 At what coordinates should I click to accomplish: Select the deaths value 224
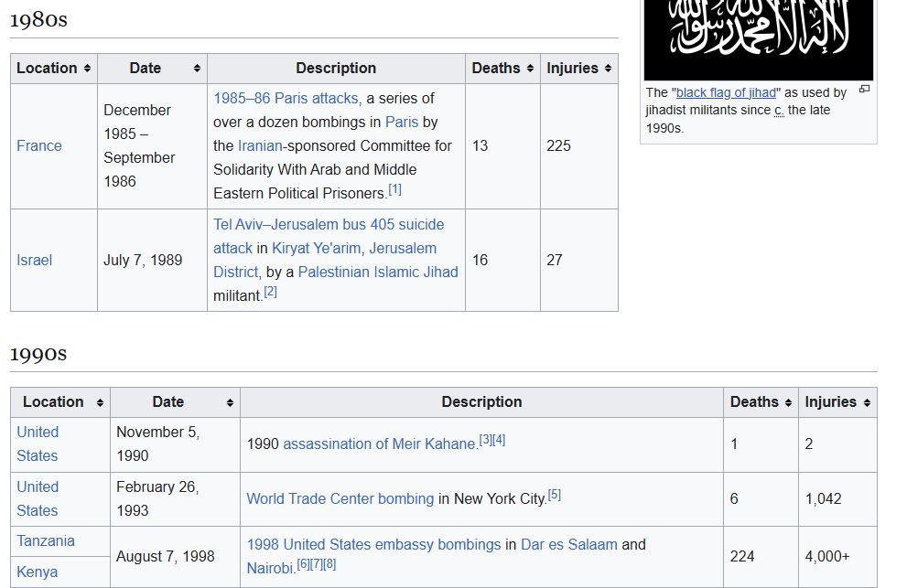tap(742, 557)
